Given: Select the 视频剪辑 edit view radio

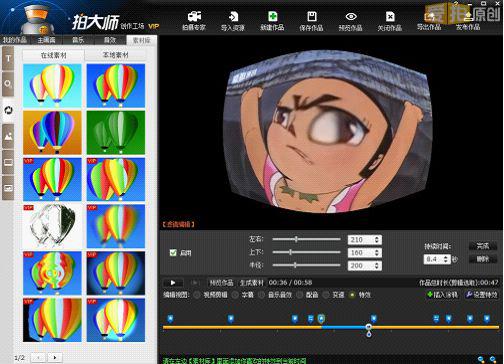Looking at the screenshot, I should coord(197,295).
